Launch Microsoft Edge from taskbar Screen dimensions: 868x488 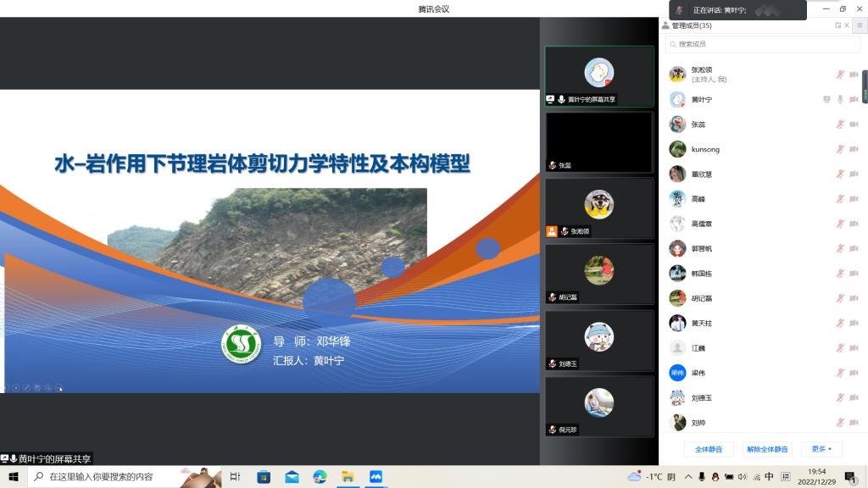(x=320, y=476)
